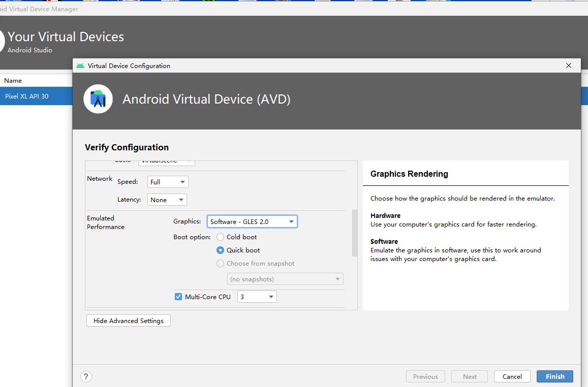Expand the Network Speed dropdown
Image resolution: width=588 pixels, height=387 pixels.
(168, 182)
